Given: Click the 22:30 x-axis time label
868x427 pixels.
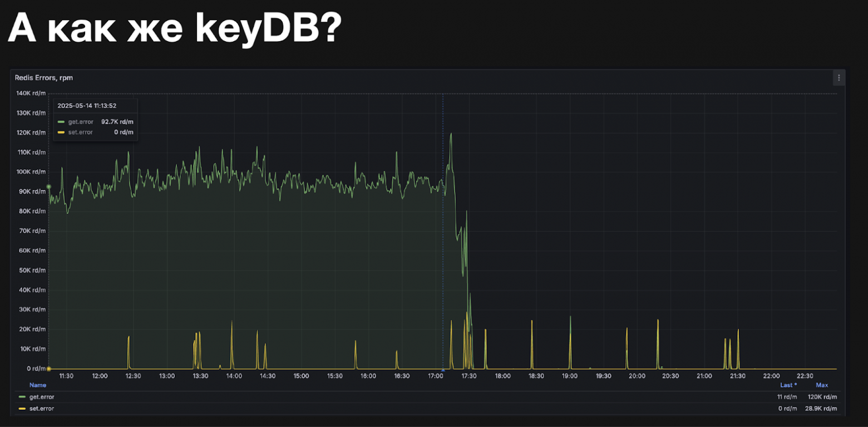Looking at the screenshot, I should [805, 376].
